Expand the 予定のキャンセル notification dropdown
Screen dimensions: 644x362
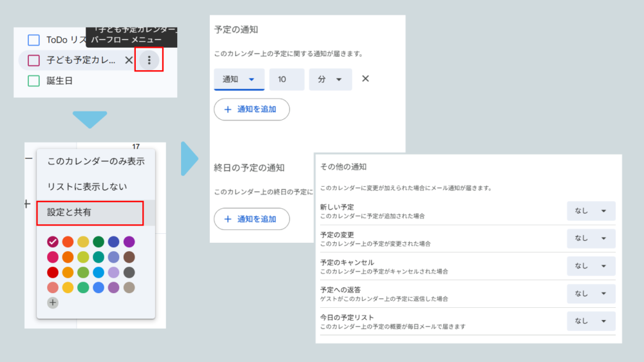click(591, 266)
